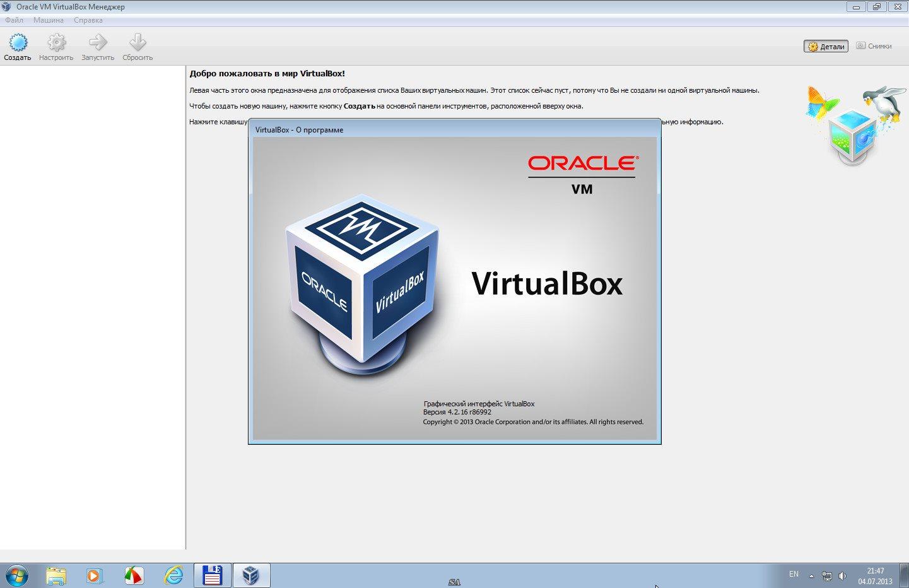Open Internet Explorer from the taskbar
909x588 pixels.
pos(173,575)
